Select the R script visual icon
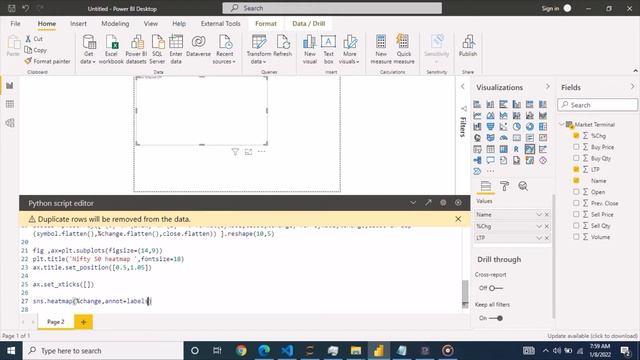The height and width of the screenshot is (360, 640). point(516,149)
